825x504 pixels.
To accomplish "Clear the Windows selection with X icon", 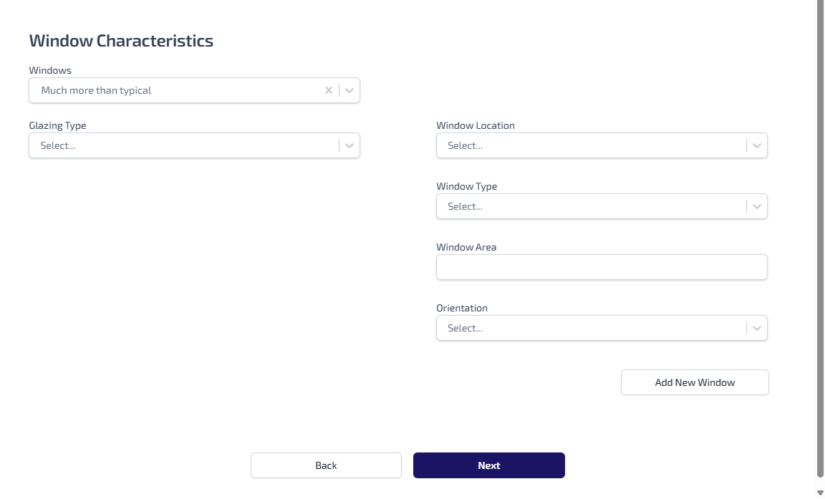I will pos(329,90).
